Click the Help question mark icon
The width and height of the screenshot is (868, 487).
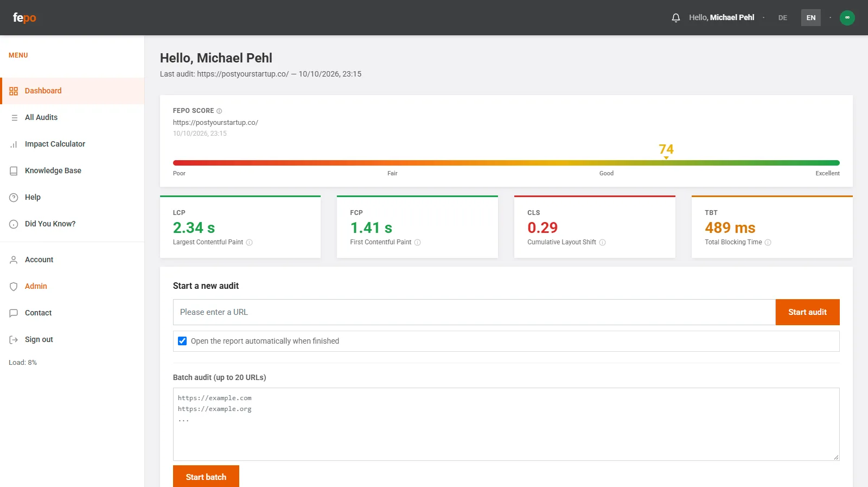(x=14, y=198)
